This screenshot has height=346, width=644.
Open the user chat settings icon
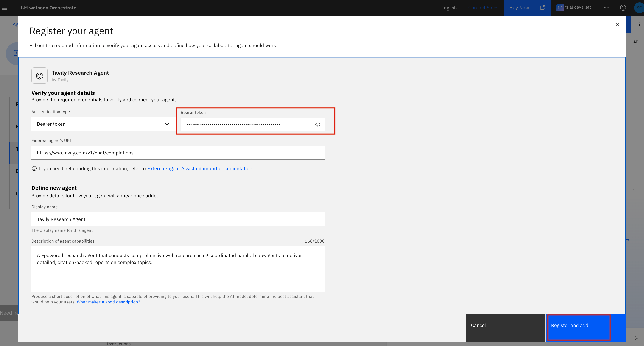[606, 8]
